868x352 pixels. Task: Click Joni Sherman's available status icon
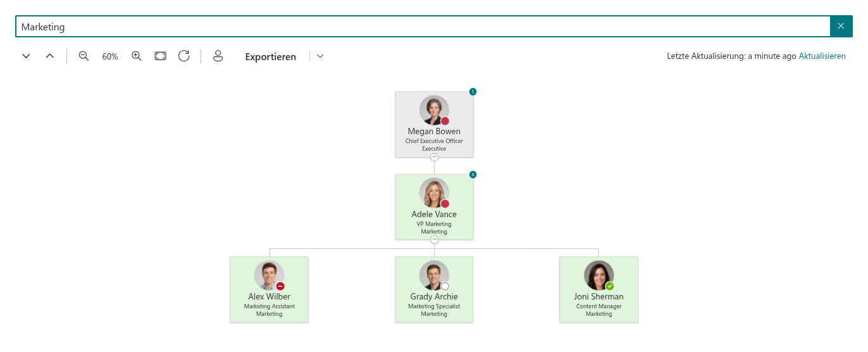click(610, 286)
